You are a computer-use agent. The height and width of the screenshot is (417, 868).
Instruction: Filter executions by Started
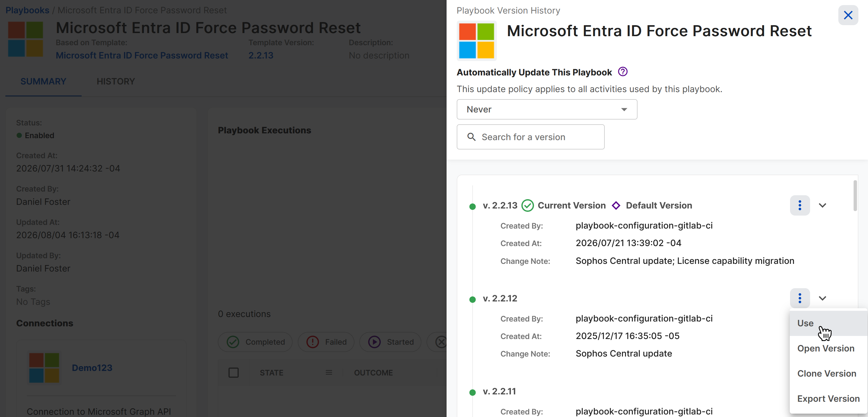pyautogui.click(x=390, y=342)
